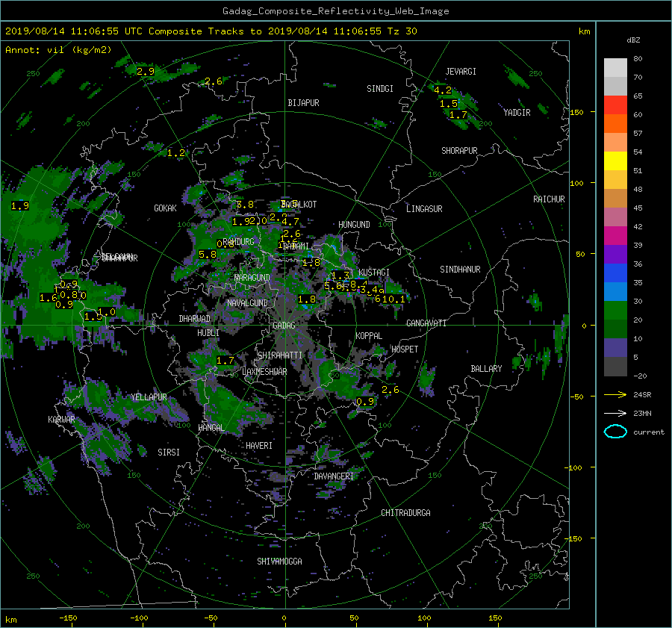Click the GOKAK city label
The image size is (672, 628).
tap(165, 208)
